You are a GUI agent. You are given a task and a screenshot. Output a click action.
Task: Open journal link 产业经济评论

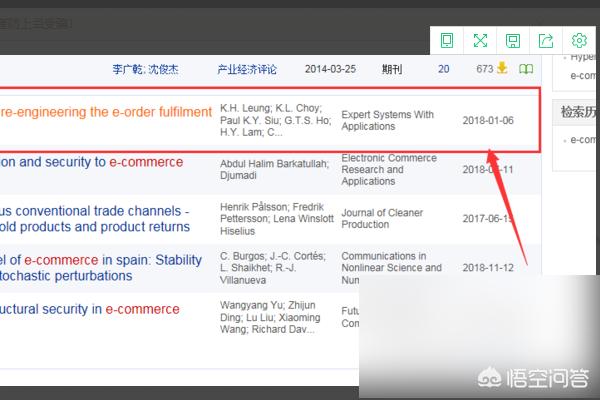click(x=247, y=69)
